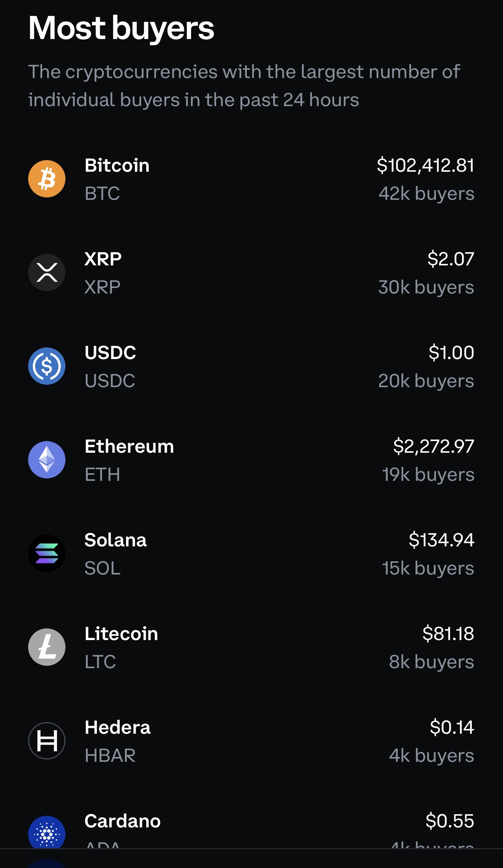Select the Solana list row name
The height and width of the screenshot is (868, 503).
click(x=115, y=540)
